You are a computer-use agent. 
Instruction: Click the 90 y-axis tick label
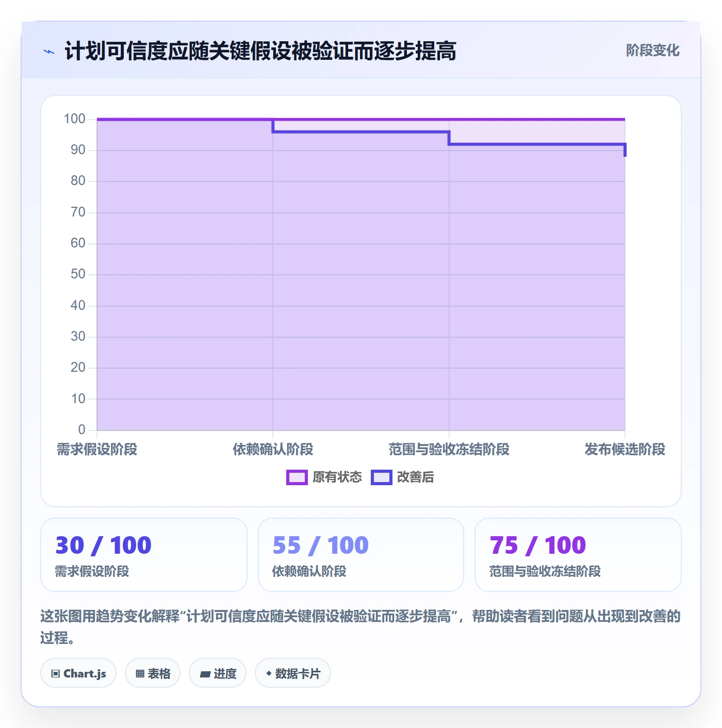[78, 150]
